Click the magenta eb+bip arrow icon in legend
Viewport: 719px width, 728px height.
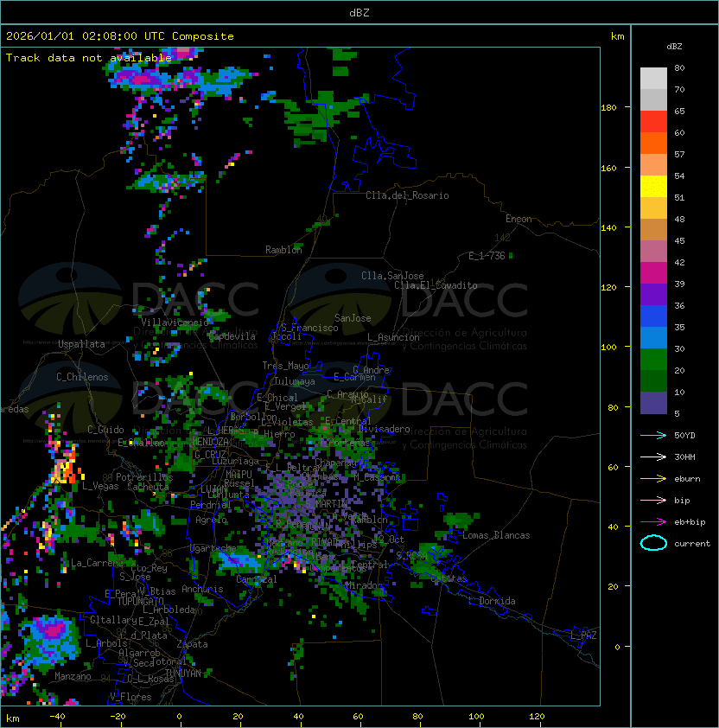click(653, 522)
